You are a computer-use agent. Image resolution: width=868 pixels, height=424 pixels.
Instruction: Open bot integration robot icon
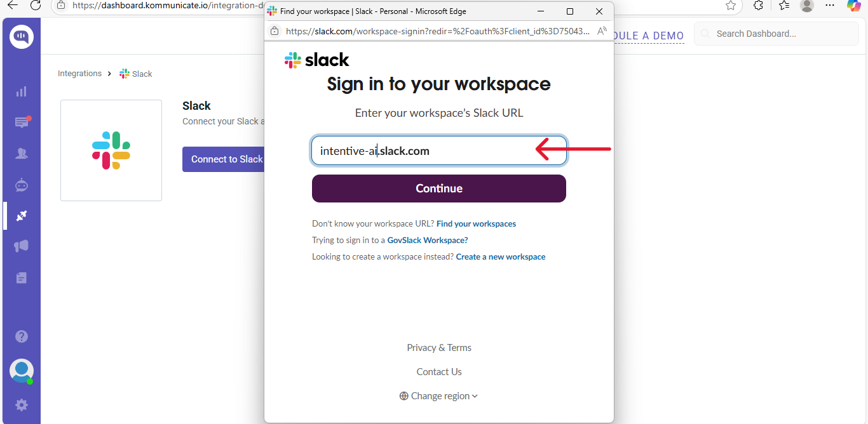pos(22,185)
